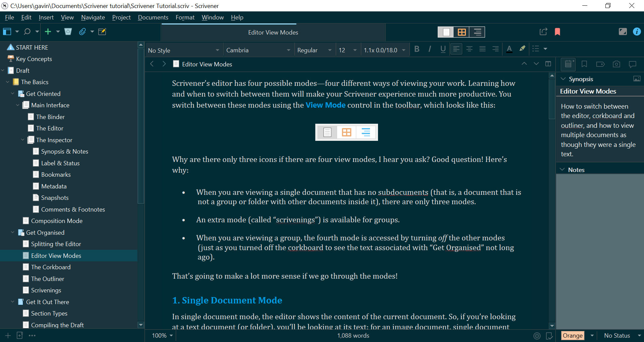
Task: Open the inspector Snapshots camera icon
Action: (616, 64)
